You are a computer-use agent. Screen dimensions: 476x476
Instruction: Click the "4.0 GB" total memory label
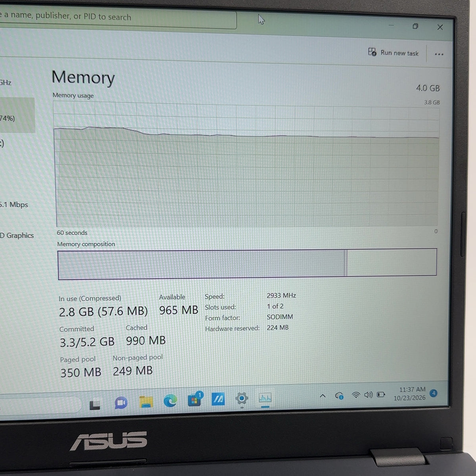(x=428, y=88)
